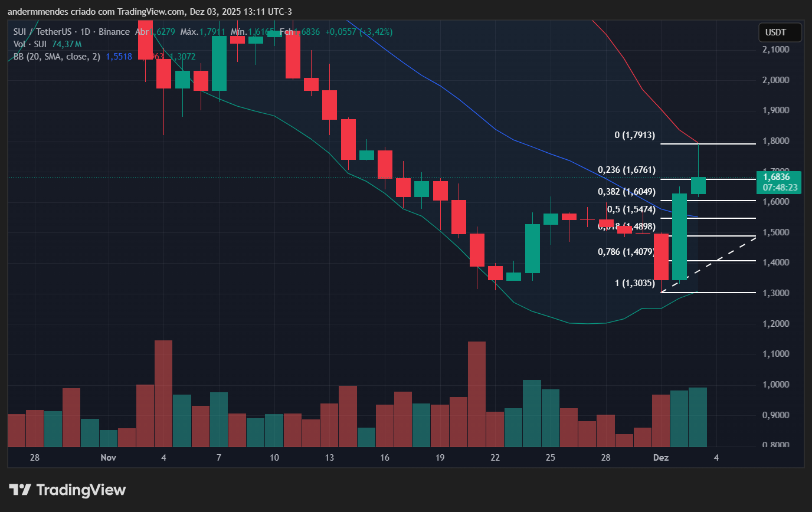Screen dimensions: 812x512
Task: Click Nov on the time axis
Action: [x=108, y=457]
